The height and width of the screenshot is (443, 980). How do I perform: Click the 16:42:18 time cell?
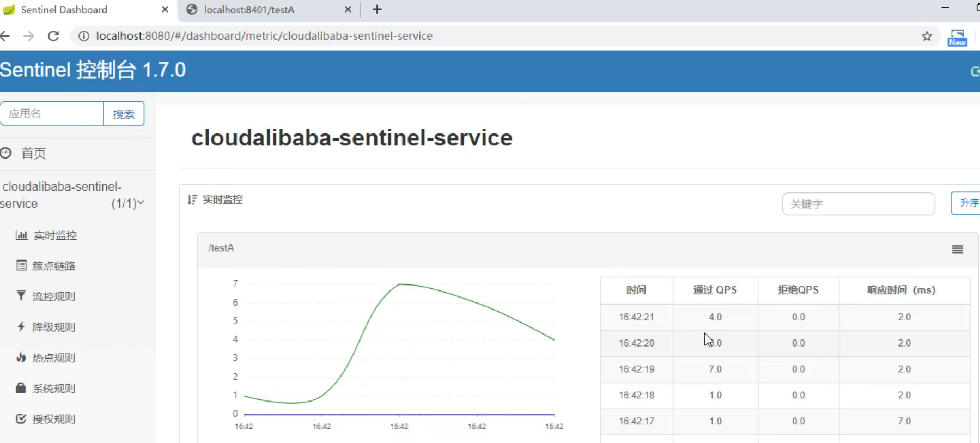coord(636,395)
